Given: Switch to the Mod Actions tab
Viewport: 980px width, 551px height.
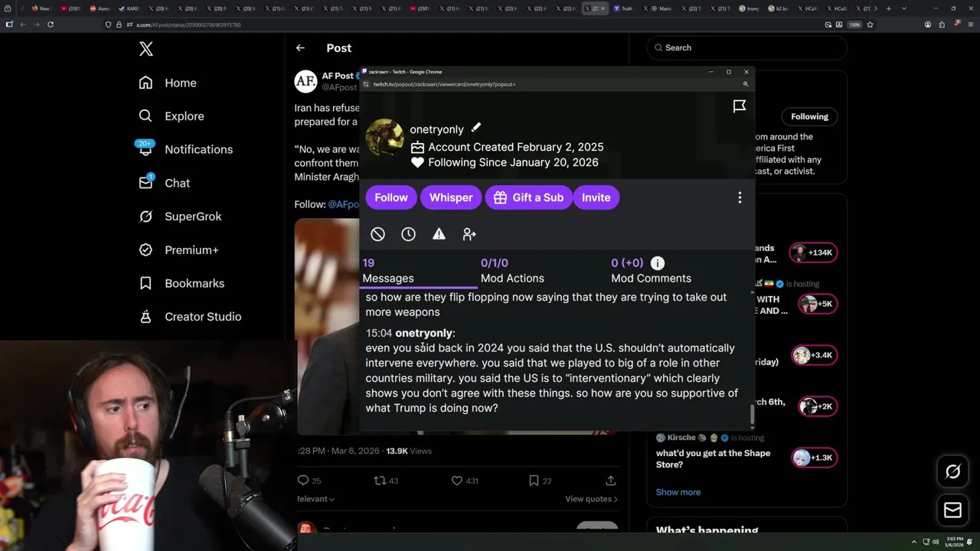Looking at the screenshot, I should point(512,271).
